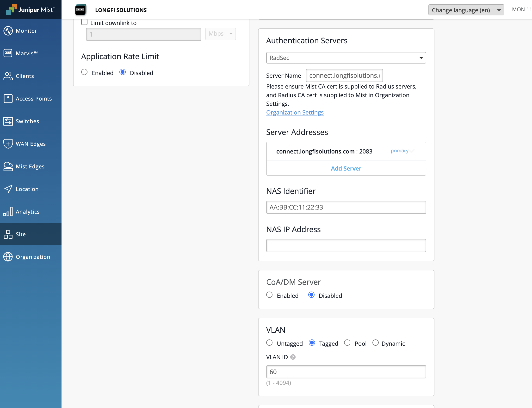Click Add Server
532x408 pixels.
346,168
